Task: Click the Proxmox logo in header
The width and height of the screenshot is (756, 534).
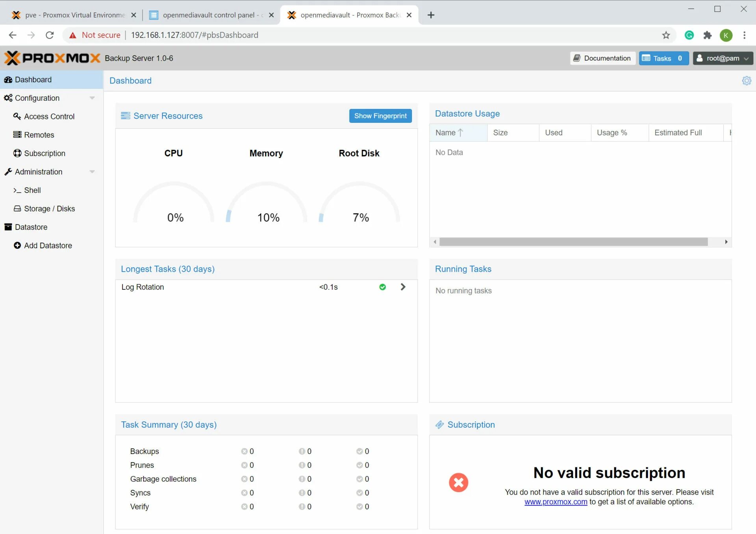Action: pyautogui.click(x=52, y=58)
